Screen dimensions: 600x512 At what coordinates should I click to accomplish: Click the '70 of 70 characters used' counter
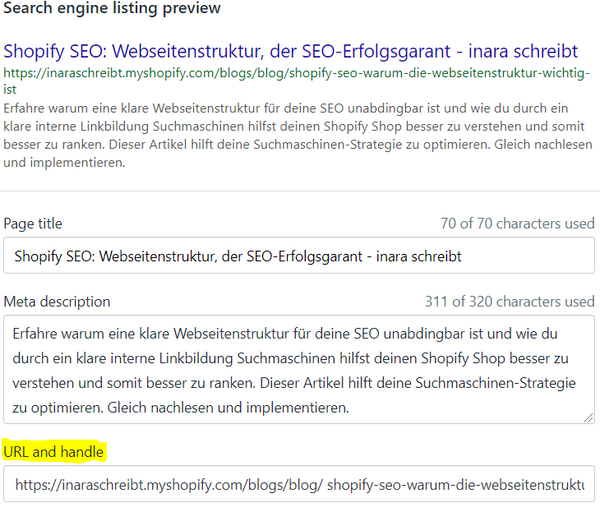tap(517, 223)
